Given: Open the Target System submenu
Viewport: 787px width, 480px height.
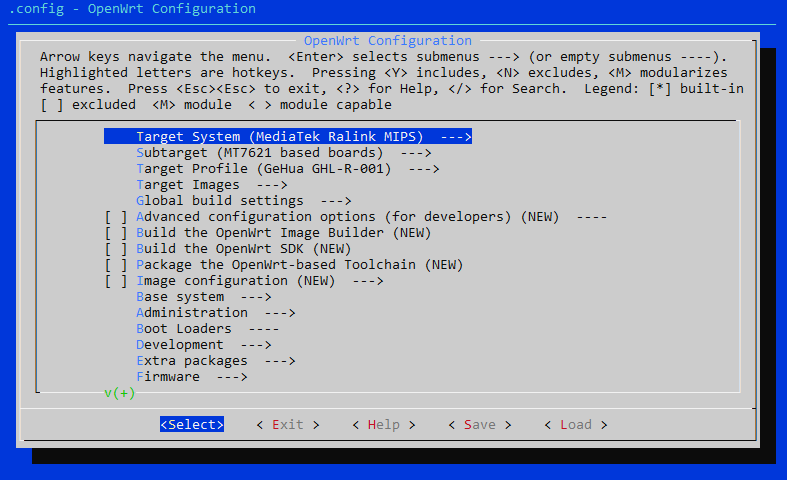Looking at the screenshot, I should (288, 137).
